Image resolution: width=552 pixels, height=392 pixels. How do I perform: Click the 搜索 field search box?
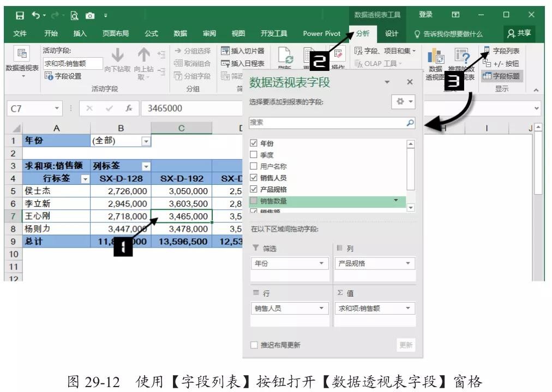click(x=327, y=124)
